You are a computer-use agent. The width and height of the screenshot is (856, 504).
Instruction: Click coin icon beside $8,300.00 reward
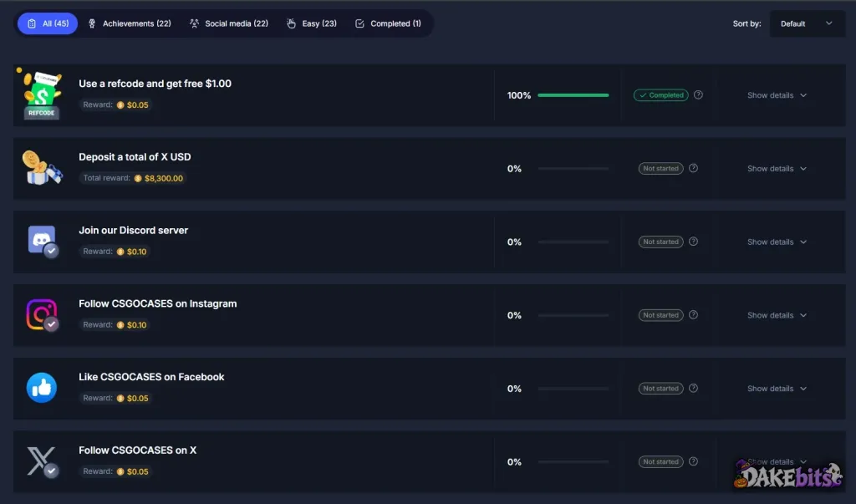coord(138,178)
